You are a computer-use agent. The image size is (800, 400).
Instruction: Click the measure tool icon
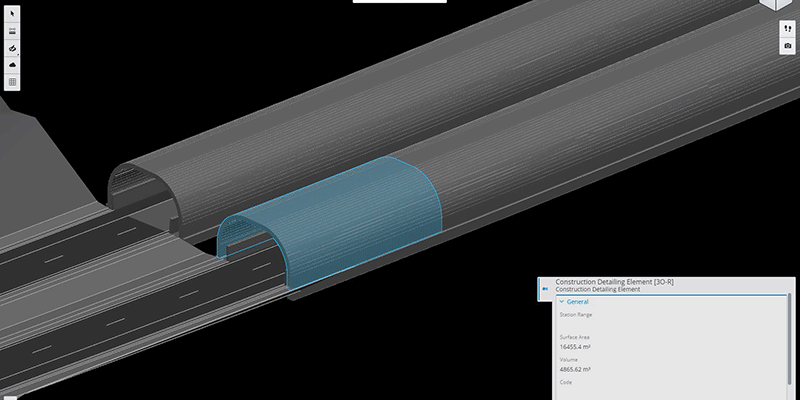point(12,31)
